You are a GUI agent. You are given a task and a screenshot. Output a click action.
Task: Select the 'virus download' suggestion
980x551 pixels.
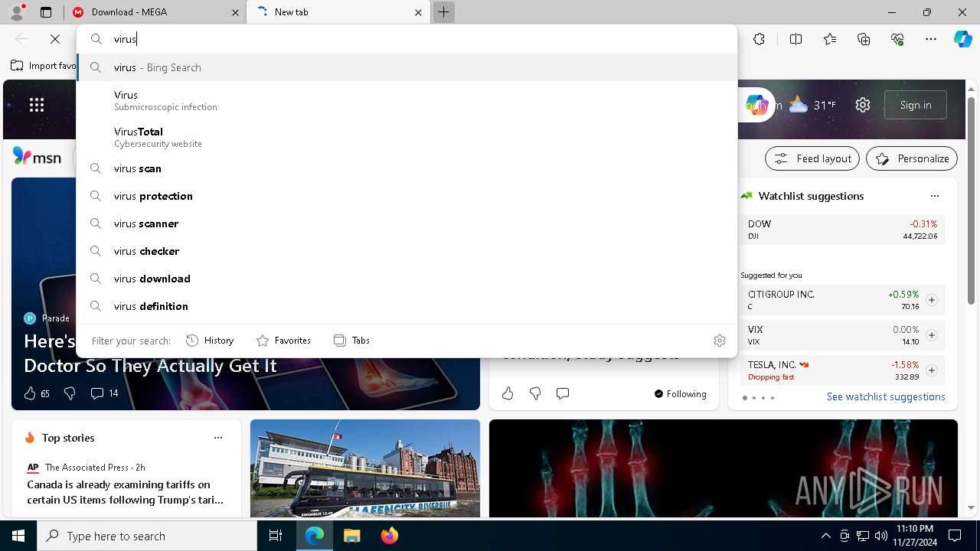pyautogui.click(x=407, y=279)
